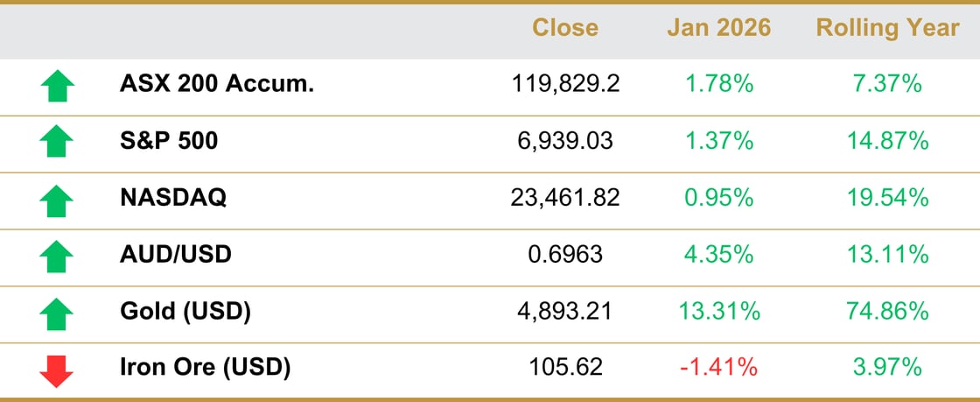Click the Gold close value 4,893.21
This screenshot has width=980, height=402.
(565, 311)
